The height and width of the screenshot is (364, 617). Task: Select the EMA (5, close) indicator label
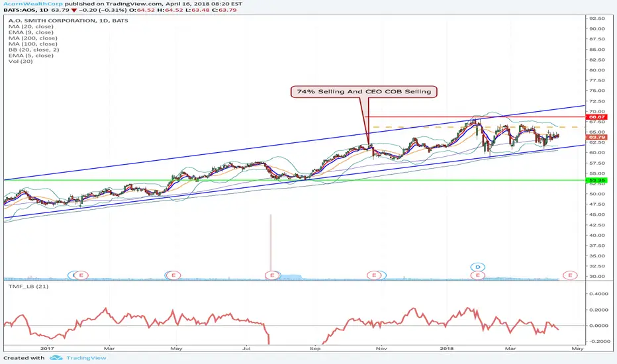(x=30, y=56)
